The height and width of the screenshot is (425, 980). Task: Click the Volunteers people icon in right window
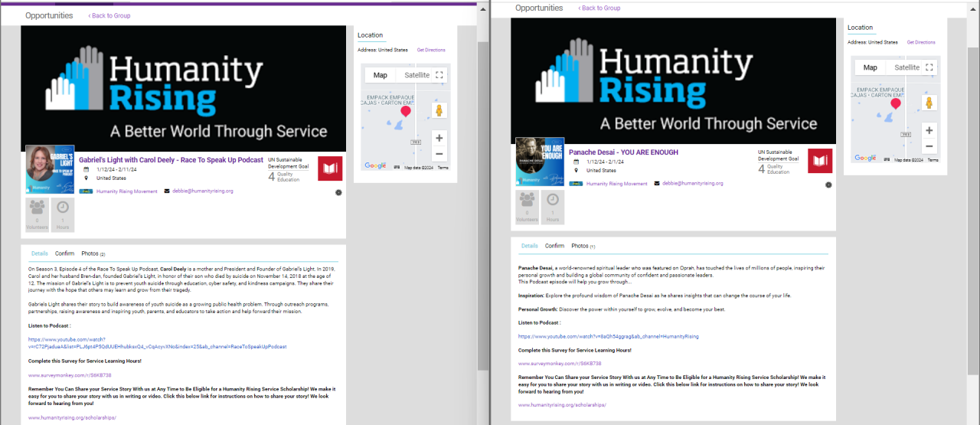527,199
